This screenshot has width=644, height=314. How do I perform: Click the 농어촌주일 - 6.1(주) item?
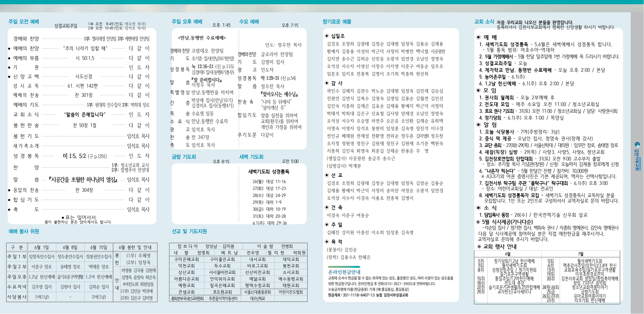click(502, 77)
